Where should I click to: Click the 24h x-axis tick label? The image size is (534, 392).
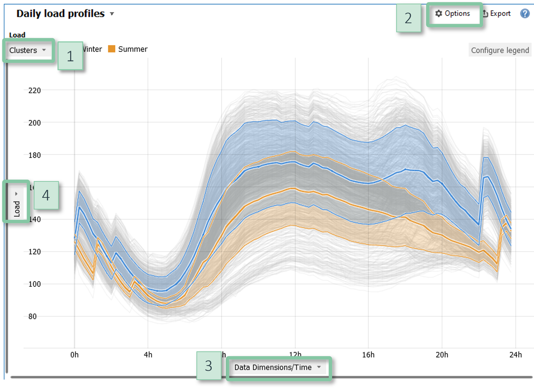[x=515, y=355]
